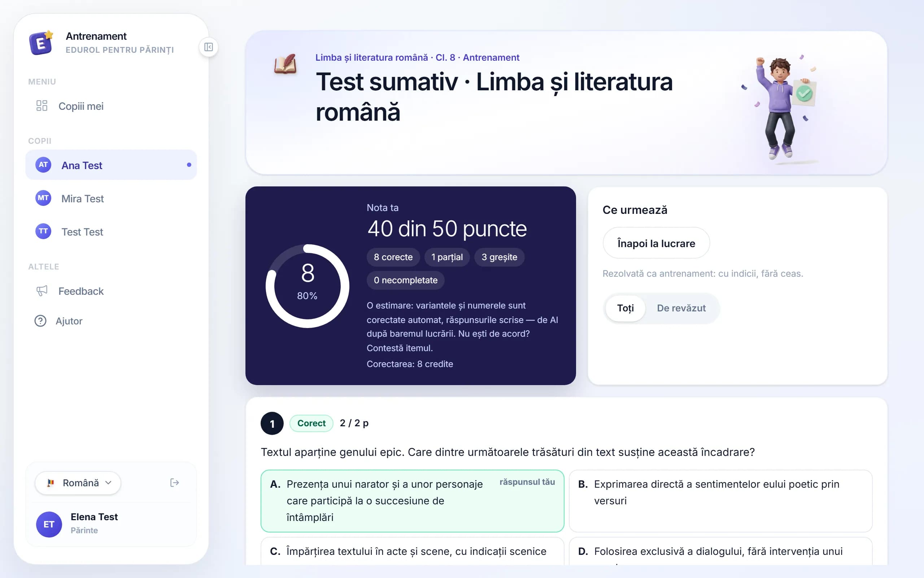Image resolution: width=924 pixels, height=578 pixels.
Task: Open Copiii mei menu item
Action: click(111, 106)
